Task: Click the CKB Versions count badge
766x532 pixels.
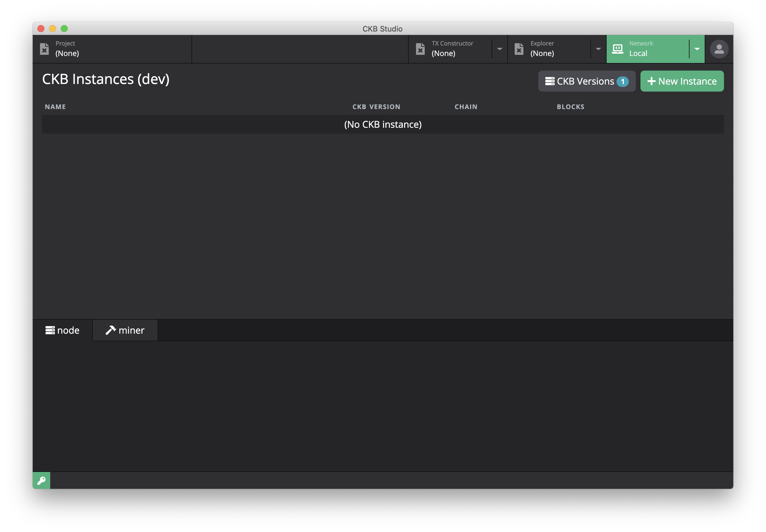Action: coord(622,82)
